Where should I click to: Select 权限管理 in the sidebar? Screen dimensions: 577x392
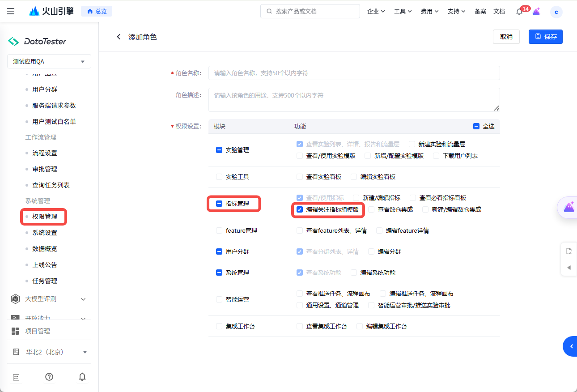(45, 217)
